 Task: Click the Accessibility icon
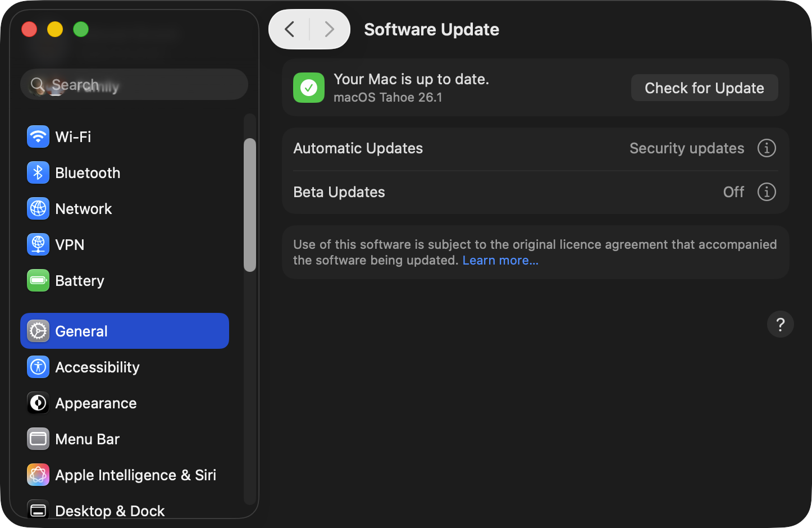(x=38, y=367)
